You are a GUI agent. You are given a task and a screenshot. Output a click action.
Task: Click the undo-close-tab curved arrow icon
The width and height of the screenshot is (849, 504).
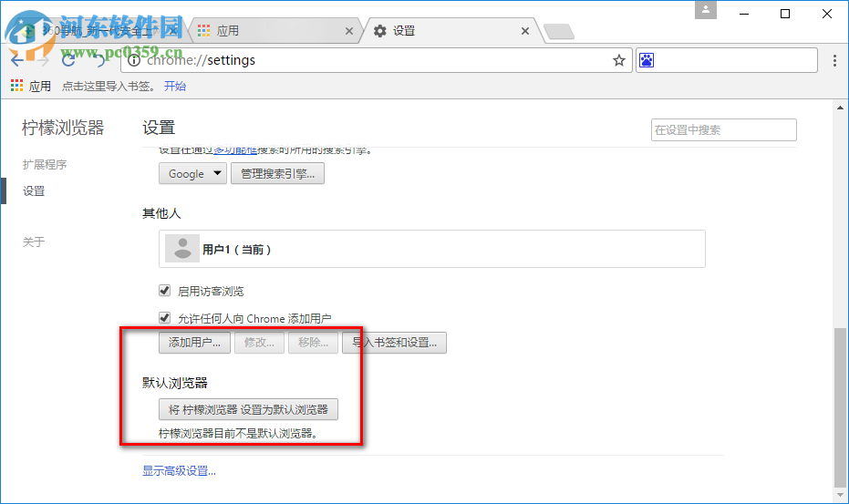pos(99,60)
